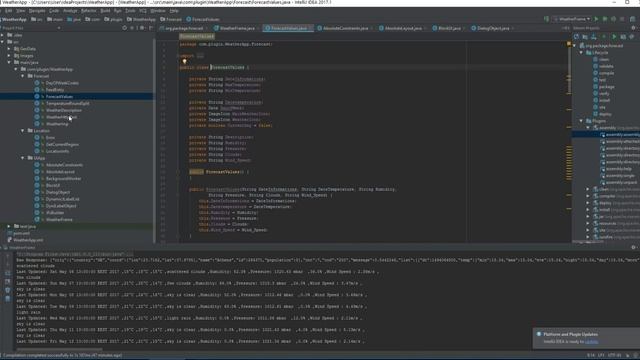Click execute Maven goal icon
640x360 pixels.
coord(623,37)
